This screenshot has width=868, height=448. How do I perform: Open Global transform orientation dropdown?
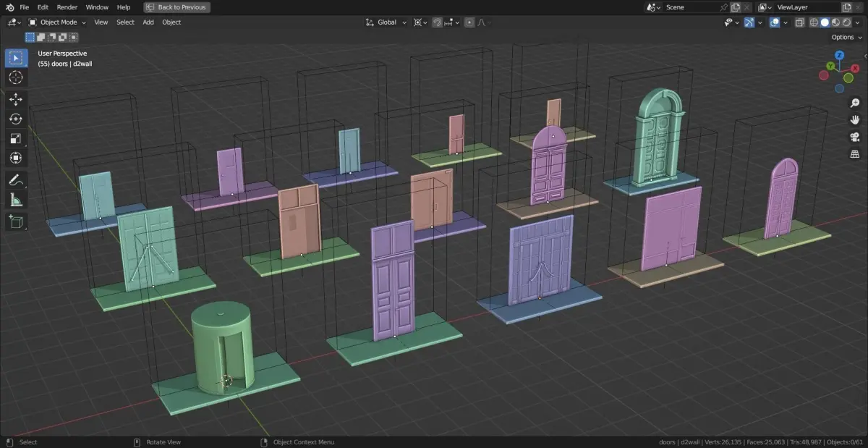386,22
